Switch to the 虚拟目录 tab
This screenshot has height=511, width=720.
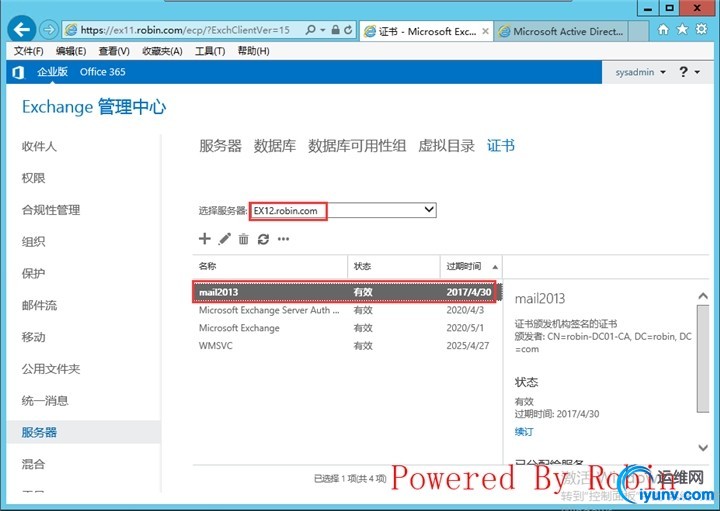(446, 146)
